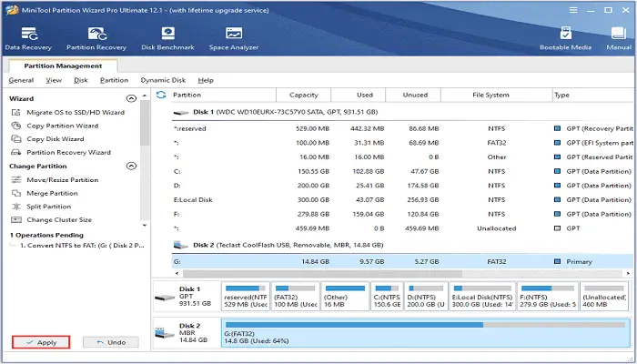The image size is (637, 364).
Task: Collapse the Change Partition section
Action: tap(131, 167)
